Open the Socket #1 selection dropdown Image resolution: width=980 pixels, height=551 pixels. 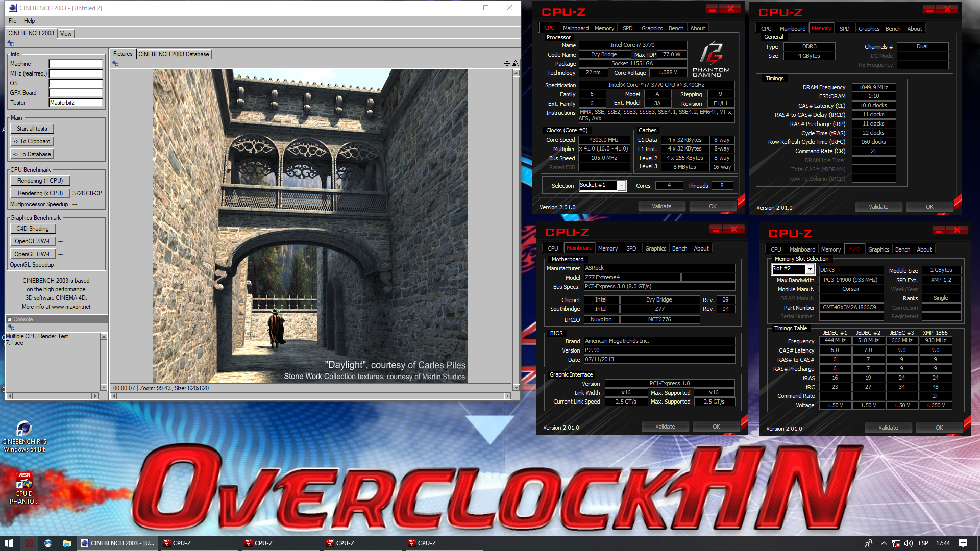pos(621,186)
